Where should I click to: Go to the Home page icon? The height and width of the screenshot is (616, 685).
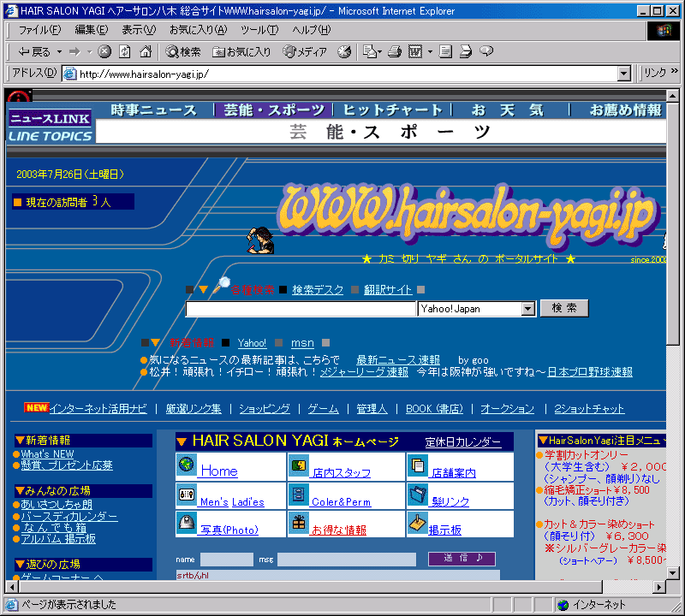click(146, 51)
